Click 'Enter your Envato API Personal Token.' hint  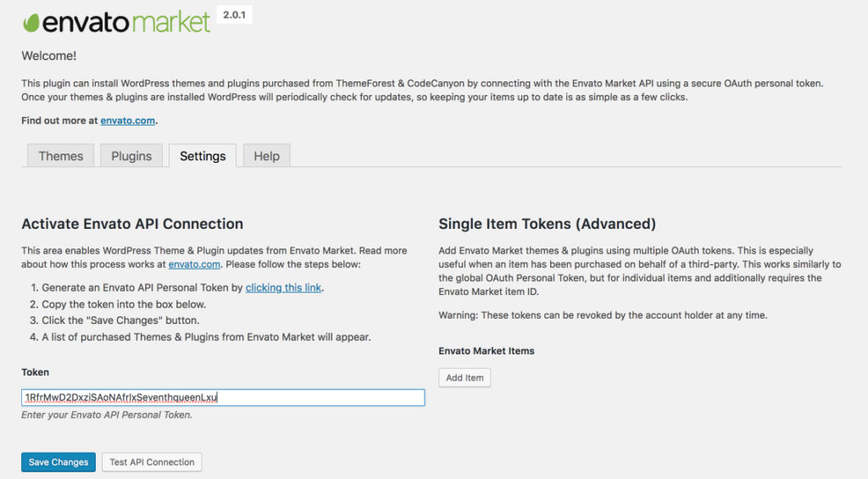[x=107, y=415]
